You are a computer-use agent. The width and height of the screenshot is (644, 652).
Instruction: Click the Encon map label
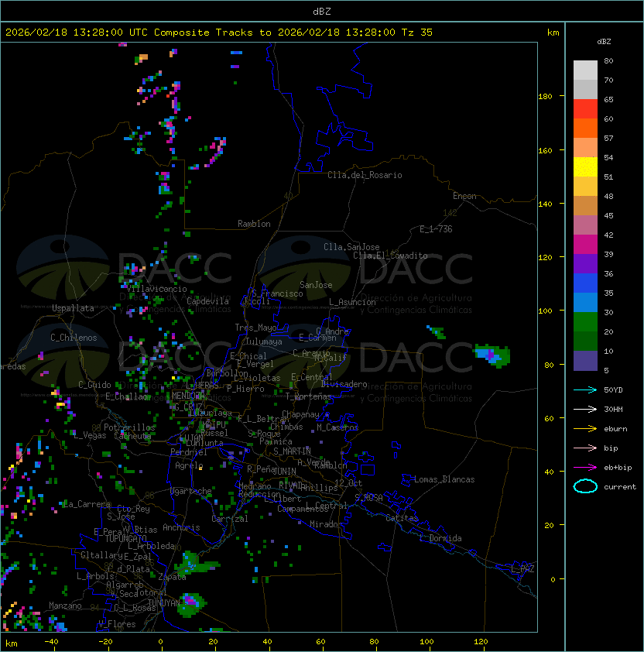click(464, 196)
